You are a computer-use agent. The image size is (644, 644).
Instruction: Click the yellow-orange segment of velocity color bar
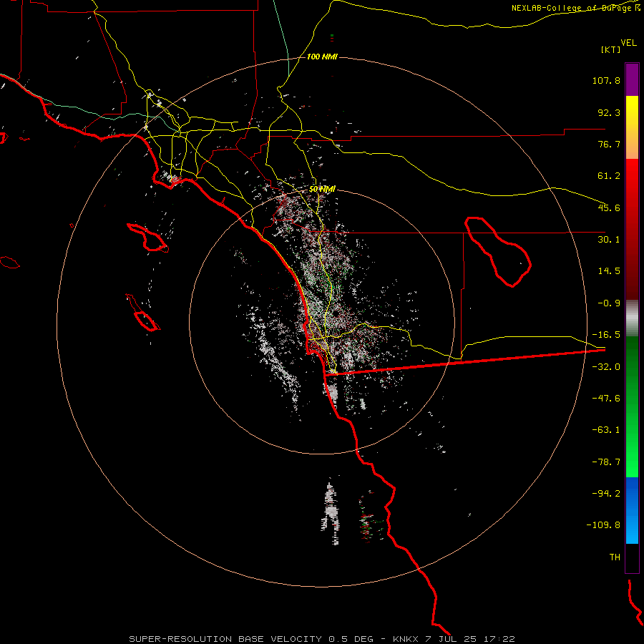(632, 127)
